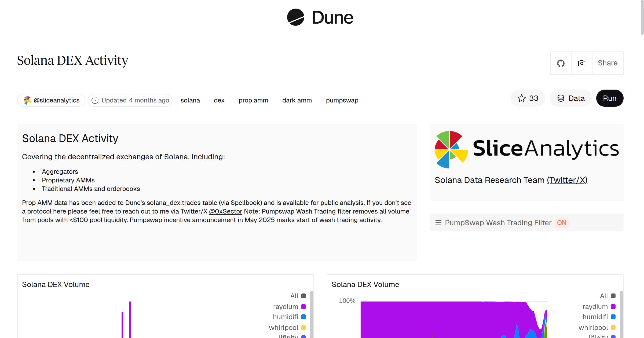Click the Updated 4 months ago pill

click(130, 100)
